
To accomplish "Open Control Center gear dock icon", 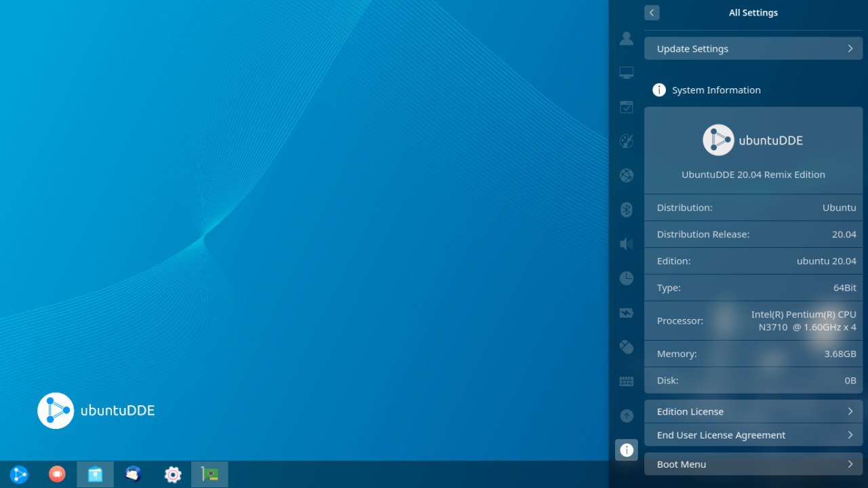I will [172, 474].
